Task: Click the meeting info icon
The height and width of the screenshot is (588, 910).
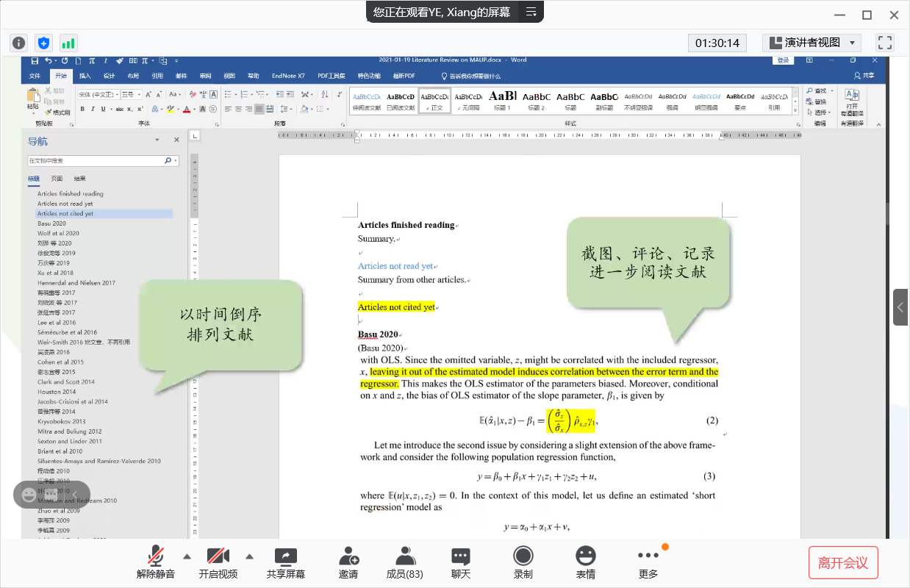Action: [x=18, y=43]
